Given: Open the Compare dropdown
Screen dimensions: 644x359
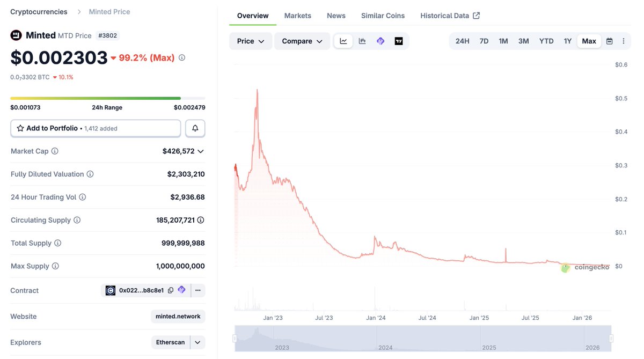Looking at the screenshot, I should (x=302, y=41).
